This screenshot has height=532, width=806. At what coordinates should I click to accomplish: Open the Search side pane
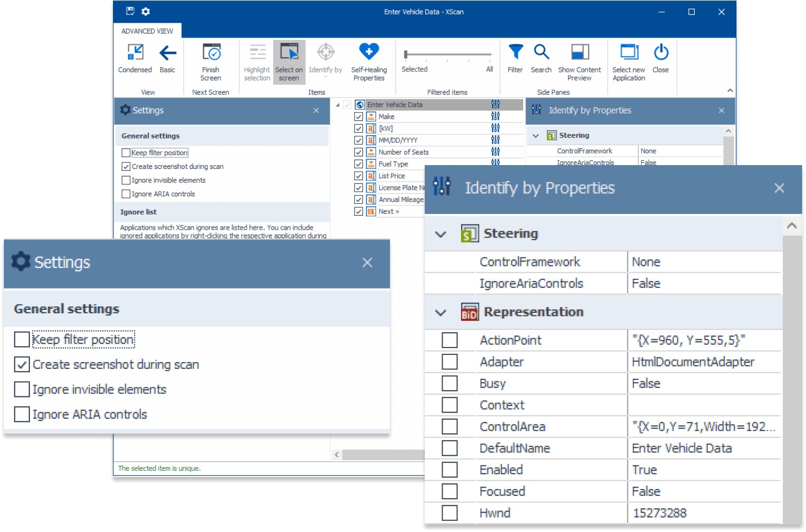[541, 58]
